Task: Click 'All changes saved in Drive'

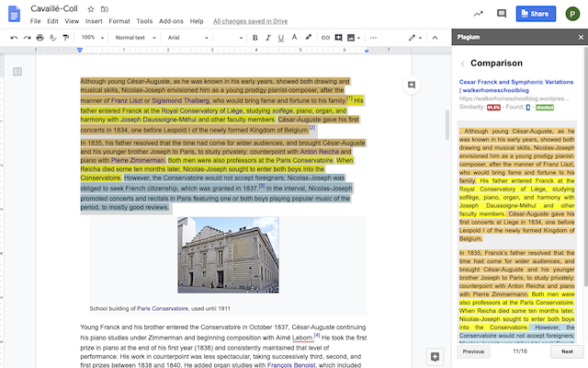Action: (250, 21)
